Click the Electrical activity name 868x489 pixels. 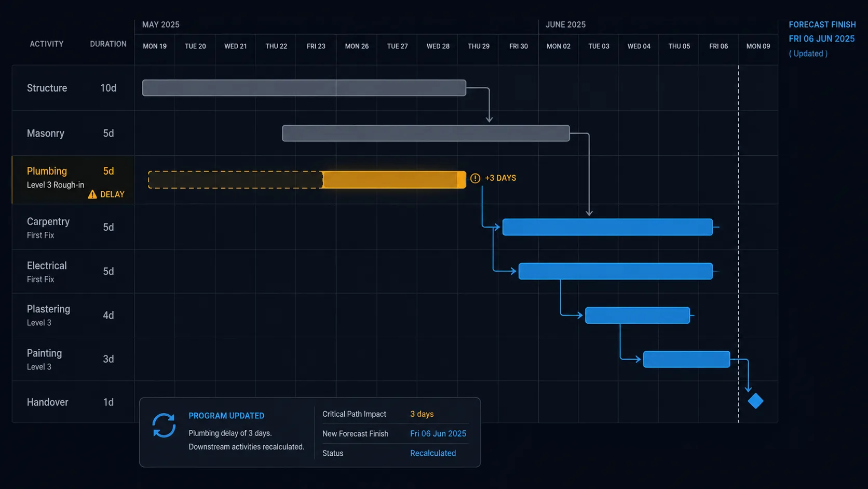point(47,266)
